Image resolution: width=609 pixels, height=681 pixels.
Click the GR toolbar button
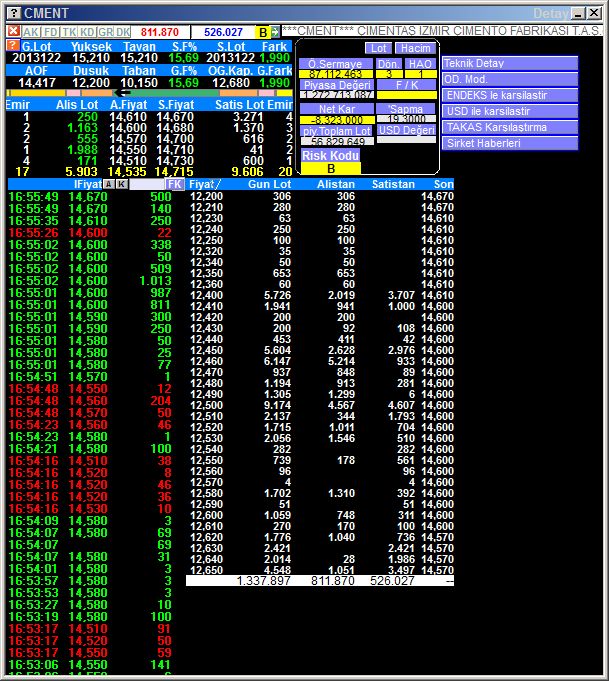(x=106, y=32)
